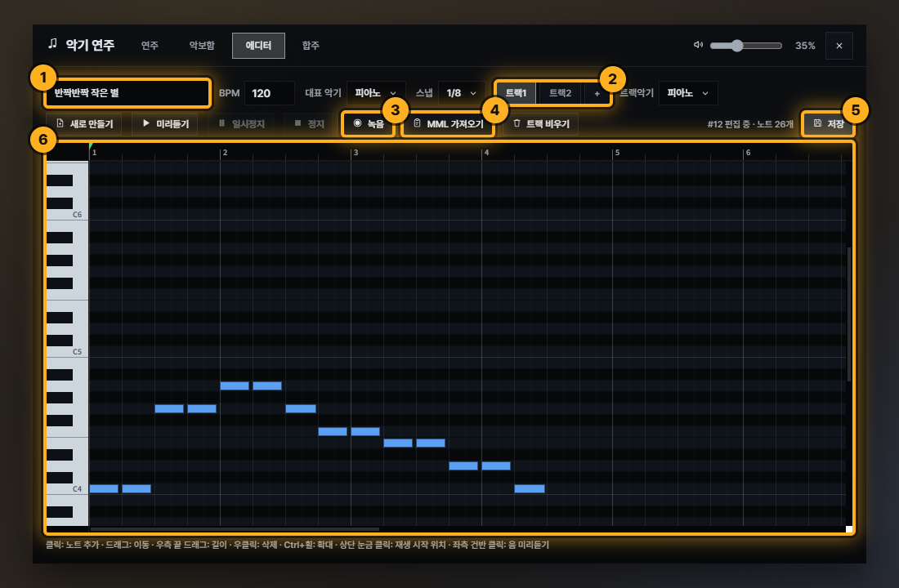Image resolution: width=899 pixels, height=588 pixels.
Task: Open the 대표 악기 instrument dropdown
Action: 376,93
